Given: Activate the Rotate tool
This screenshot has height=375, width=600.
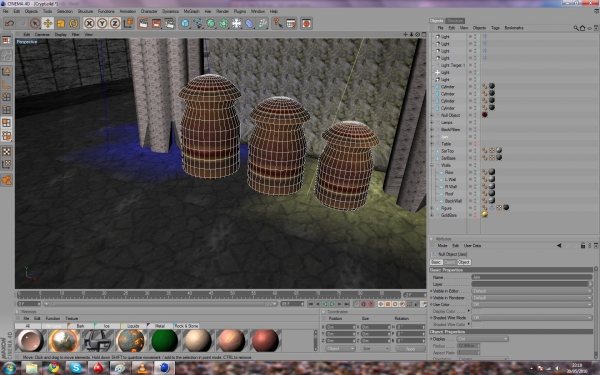Looking at the screenshot, I should coord(73,23).
